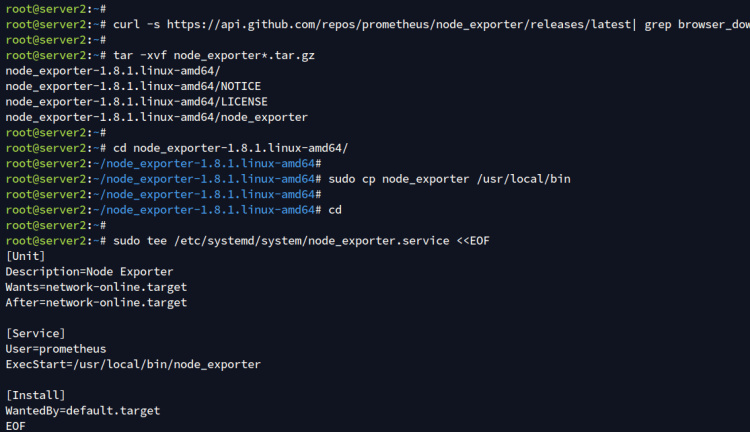The width and height of the screenshot is (750, 432).
Task: Click the ExecStart=/usr/local/bin/node_exporter line
Action: point(132,364)
